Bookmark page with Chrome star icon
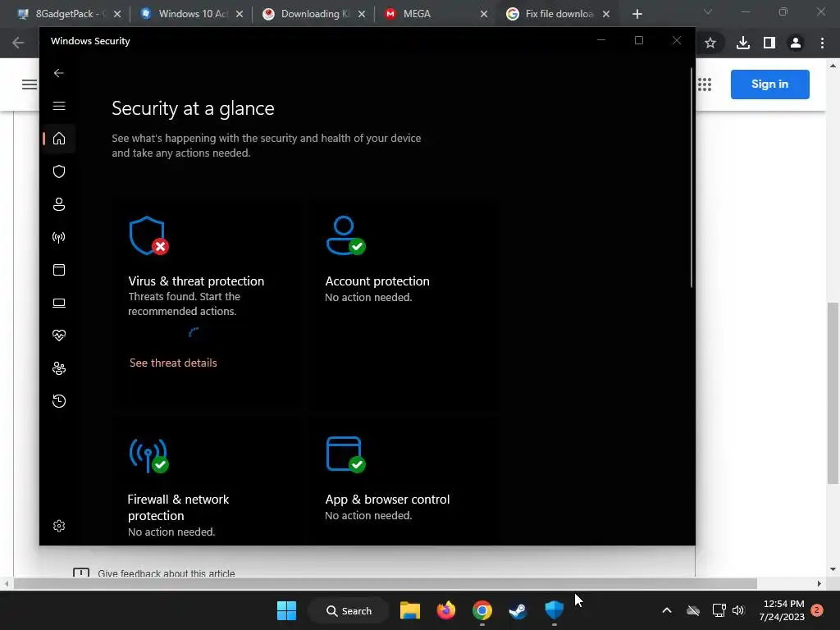The height and width of the screenshot is (630, 840). pyautogui.click(x=710, y=43)
